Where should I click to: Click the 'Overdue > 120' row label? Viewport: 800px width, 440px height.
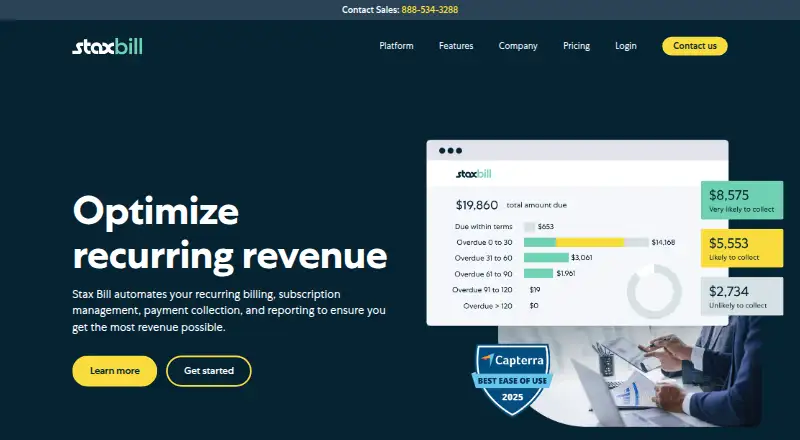pyautogui.click(x=488, y=306)
